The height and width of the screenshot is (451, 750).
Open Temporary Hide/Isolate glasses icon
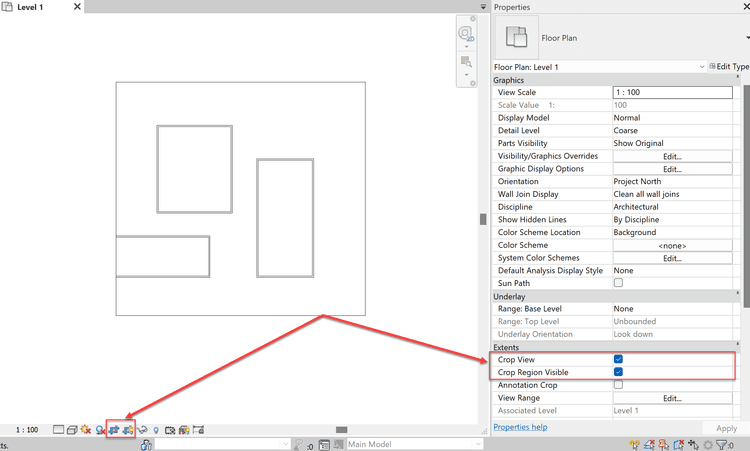pyautogui.click(x=143, y=430)
